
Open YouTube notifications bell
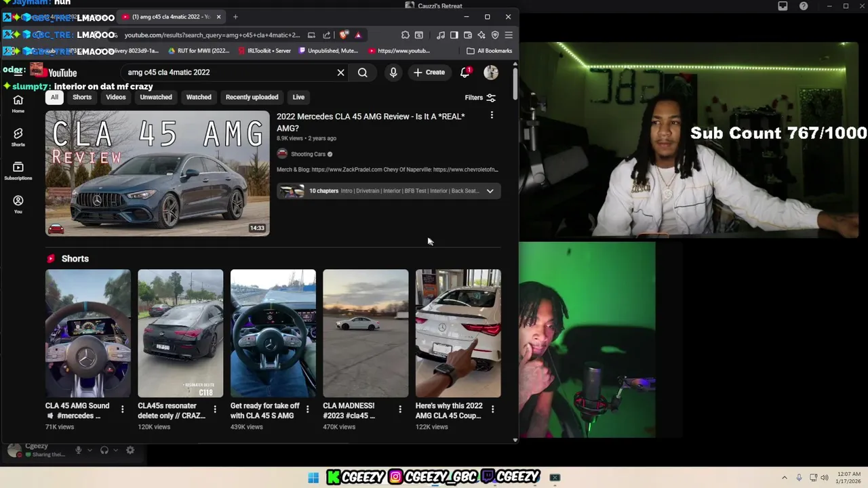coord(465,73)
